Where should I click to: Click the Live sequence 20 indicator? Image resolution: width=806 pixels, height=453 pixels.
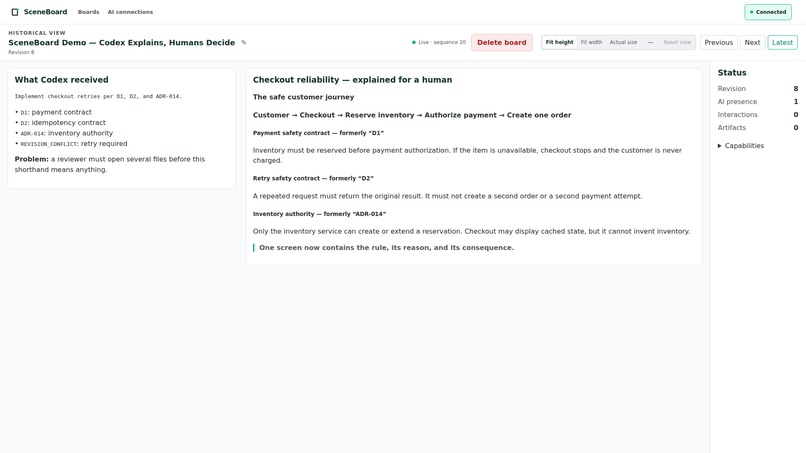(x=439, y=42)
